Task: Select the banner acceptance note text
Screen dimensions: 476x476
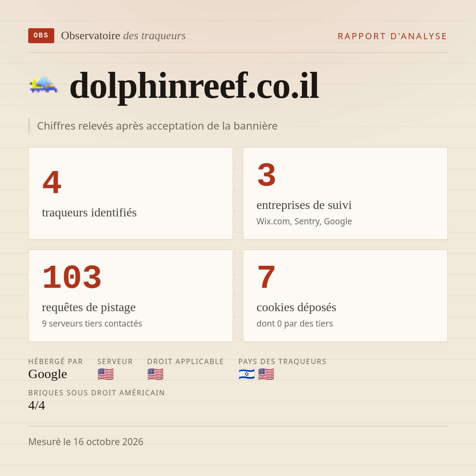Action: tap(157, 126)
